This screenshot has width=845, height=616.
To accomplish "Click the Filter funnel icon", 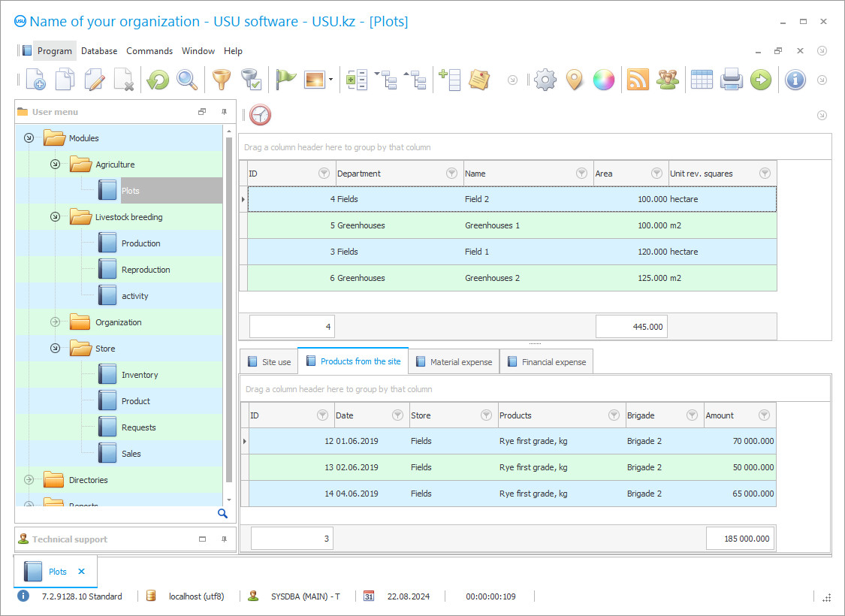I will 221,80.
